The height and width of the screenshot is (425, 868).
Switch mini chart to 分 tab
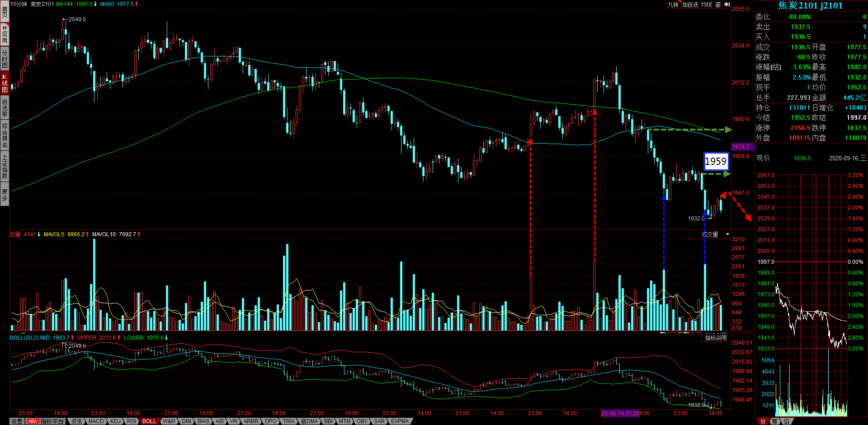(763, 421)
